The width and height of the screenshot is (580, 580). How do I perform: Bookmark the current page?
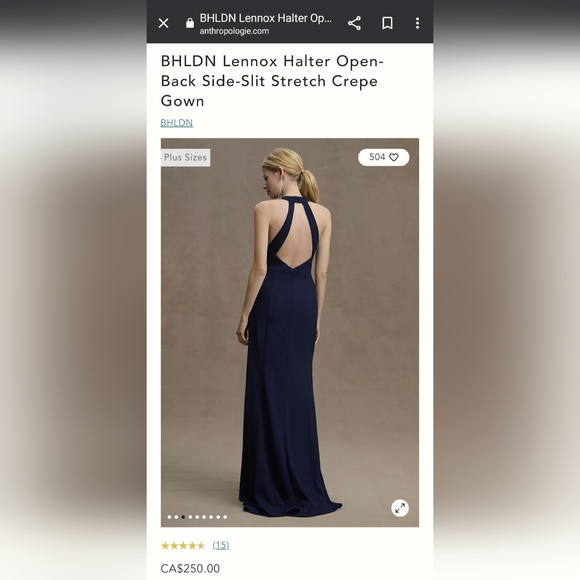387,23
